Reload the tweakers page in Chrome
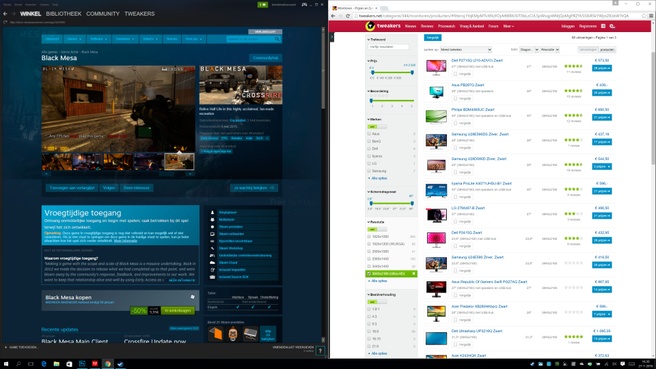 coord(348,16)
